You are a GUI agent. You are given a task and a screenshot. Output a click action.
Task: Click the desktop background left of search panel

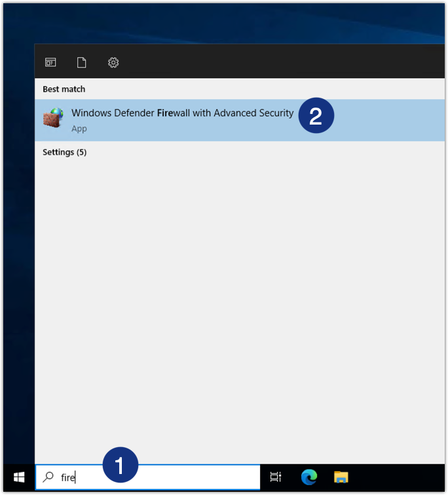pyautogui.click(x=18, y=262)
